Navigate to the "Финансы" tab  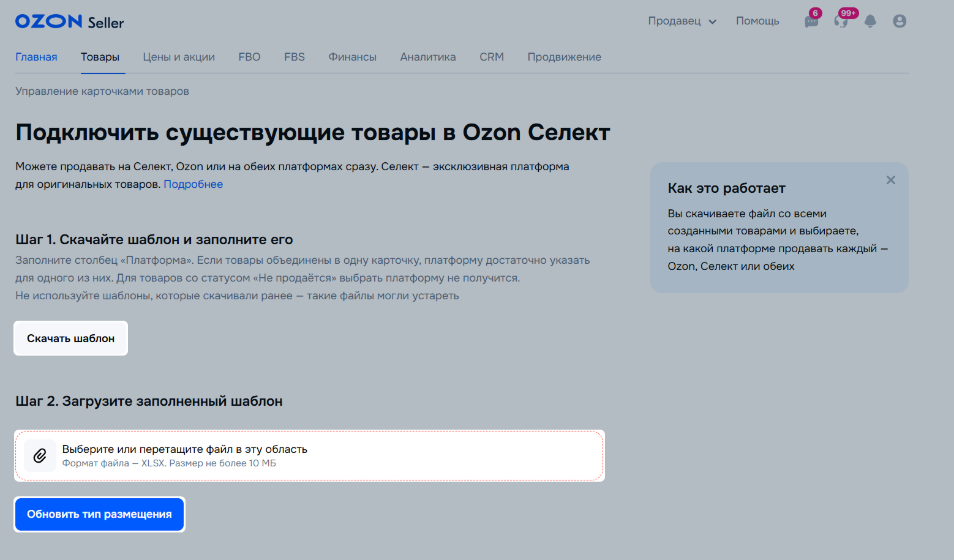click(352, 57)
